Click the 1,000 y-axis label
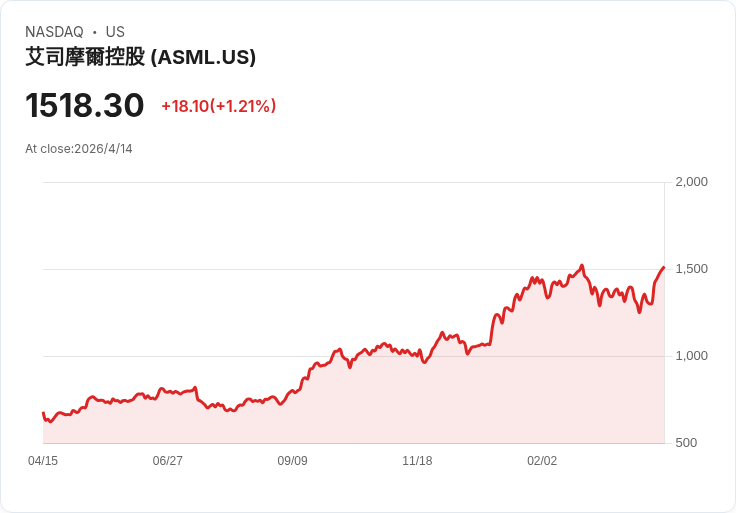Screen dimensions: 736x513 (x=691, y=356)
